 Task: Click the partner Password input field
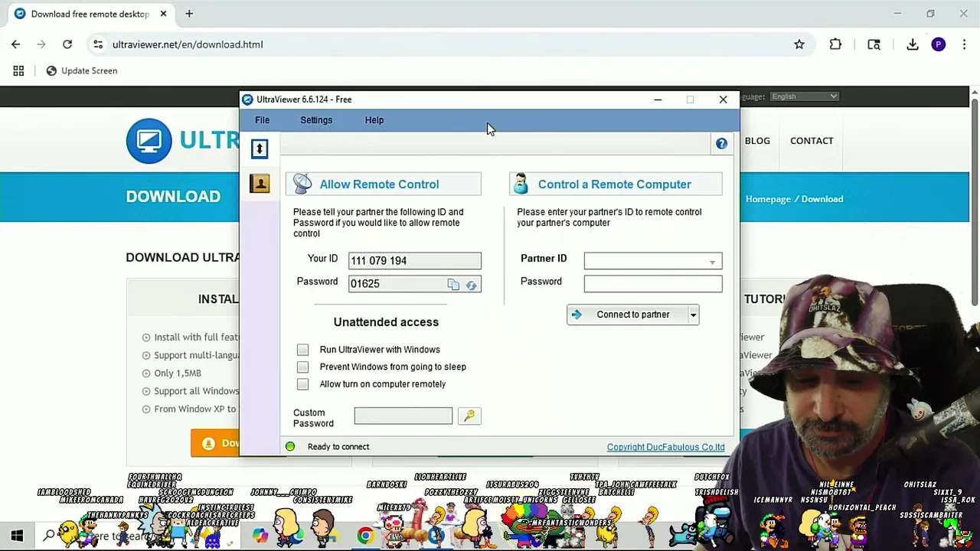point(653,284)
